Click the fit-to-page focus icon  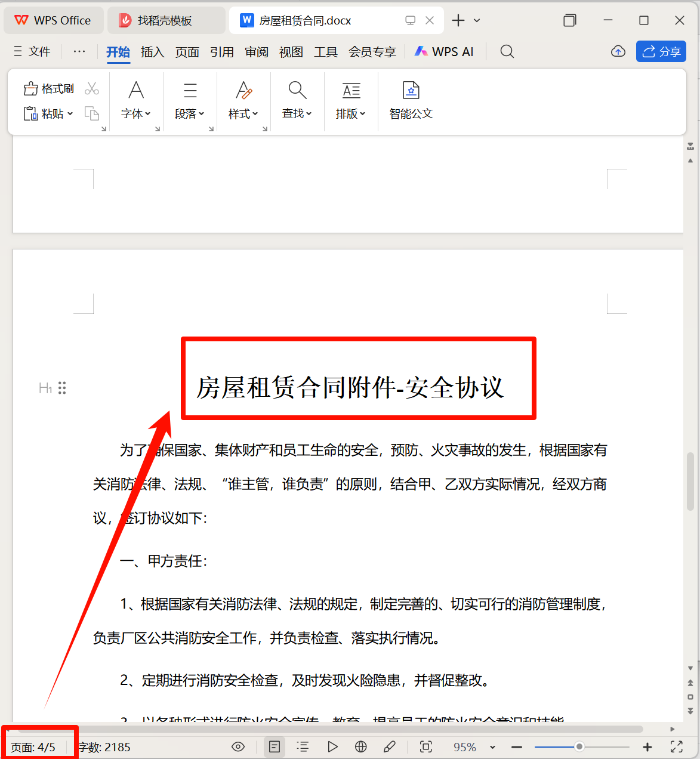(426, 746)
